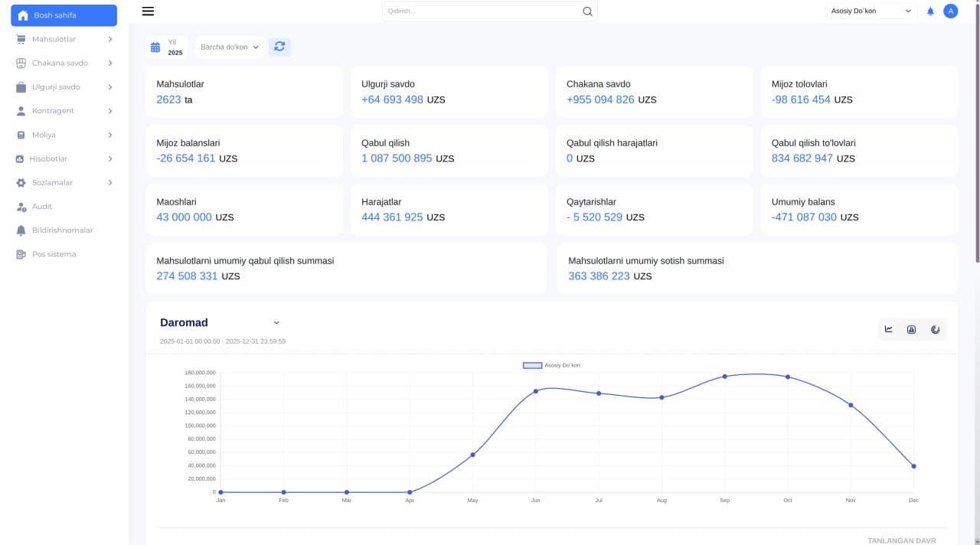This screenshot has height=545, width=980.
Task: Toggle Asosiy Do'kon legend series
Action: tap(551, 365)
